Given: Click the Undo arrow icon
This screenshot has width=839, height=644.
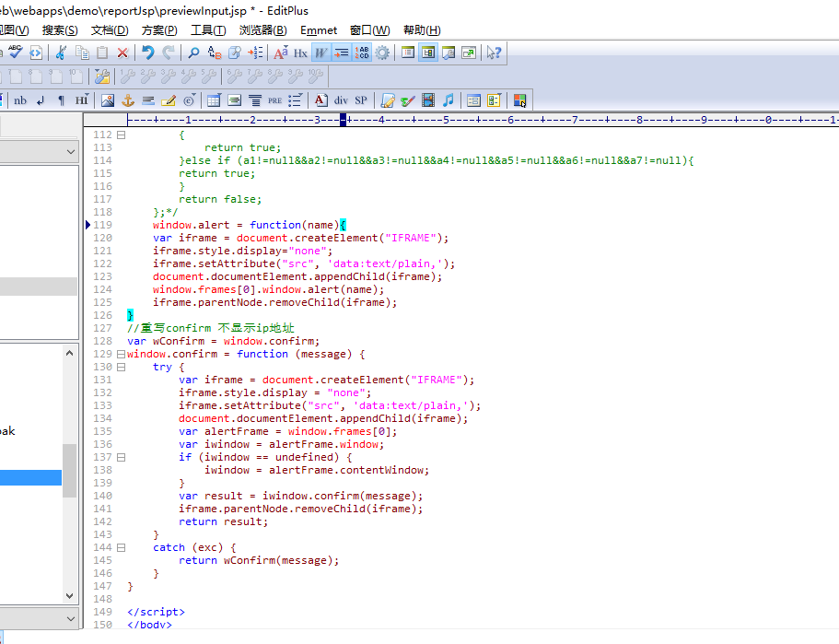Looking at the screenshot, I should click(x=147, y=53).
